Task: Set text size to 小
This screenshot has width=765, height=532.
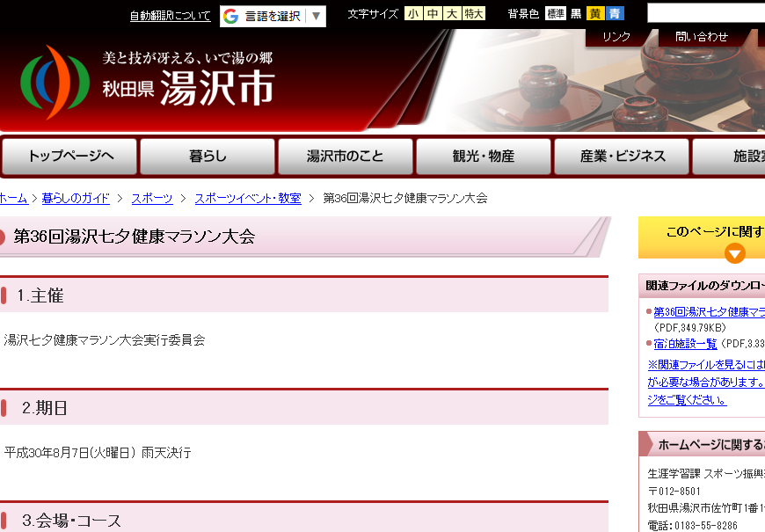Action: point(413,14)
